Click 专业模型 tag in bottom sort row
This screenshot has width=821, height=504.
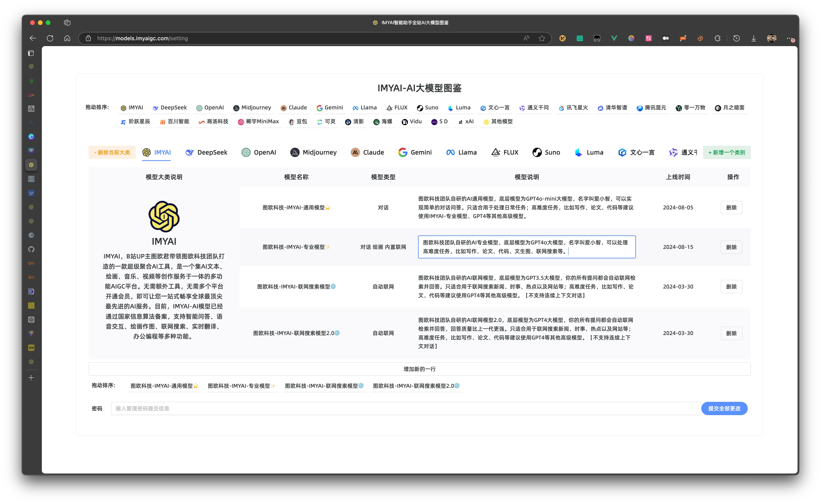[x=241, y=386]
